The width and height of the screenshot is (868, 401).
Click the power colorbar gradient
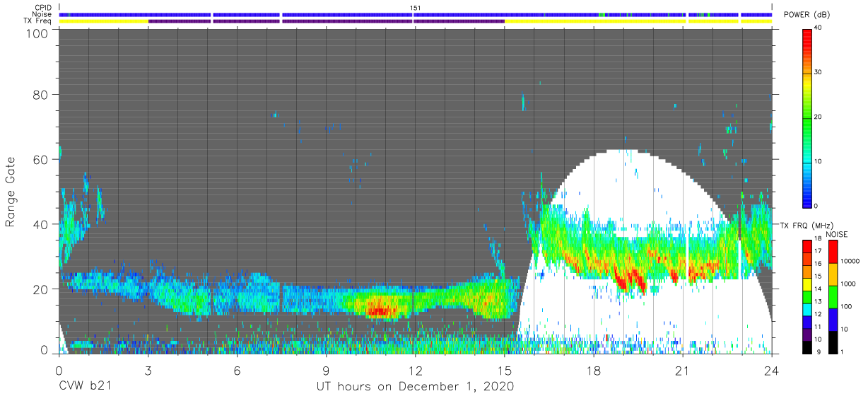(808, 117)
